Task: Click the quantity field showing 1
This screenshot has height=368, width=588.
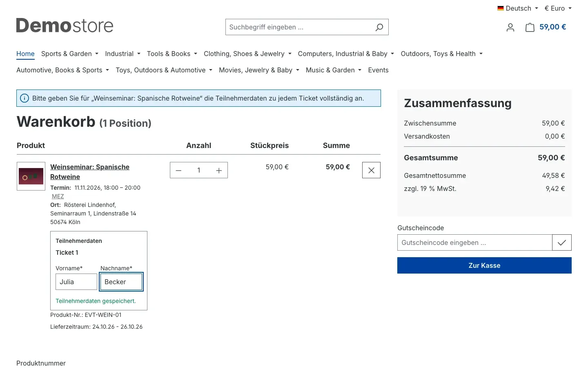Action: [199, 171]
